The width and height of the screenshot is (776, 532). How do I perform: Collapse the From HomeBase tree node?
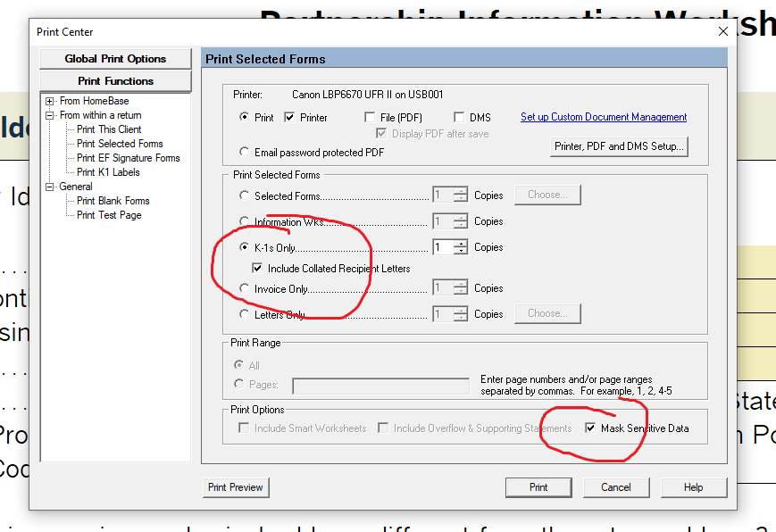click(x=50, y=102)
